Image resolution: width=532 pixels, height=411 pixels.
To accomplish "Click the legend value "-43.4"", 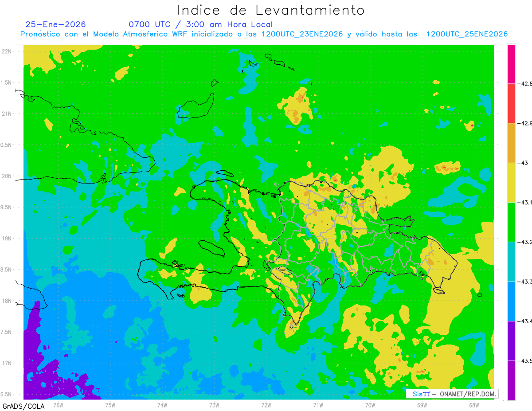I will click(524, 321).
